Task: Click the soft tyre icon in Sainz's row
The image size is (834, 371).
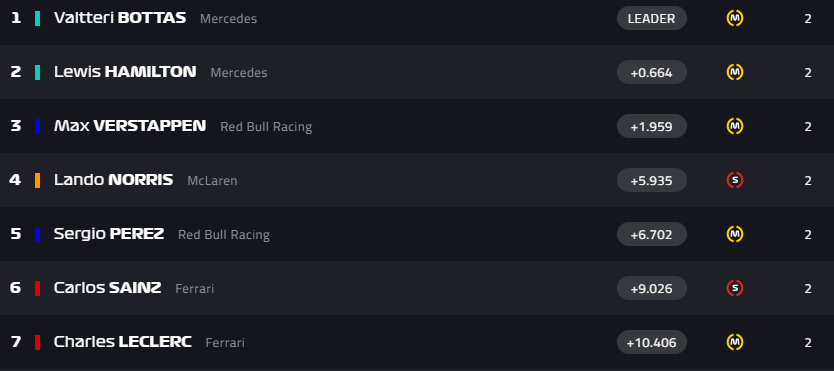Action: tap(735, 289)
